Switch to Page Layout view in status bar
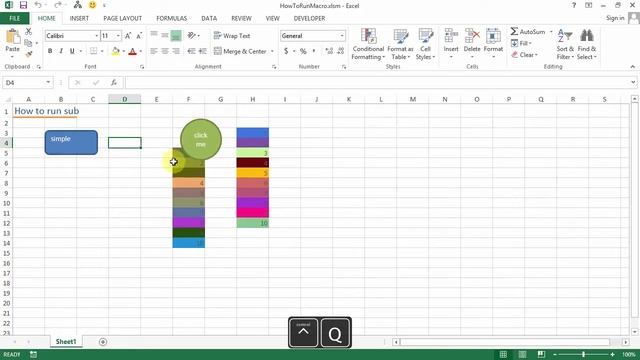640x360 pixels. (522, 354)
